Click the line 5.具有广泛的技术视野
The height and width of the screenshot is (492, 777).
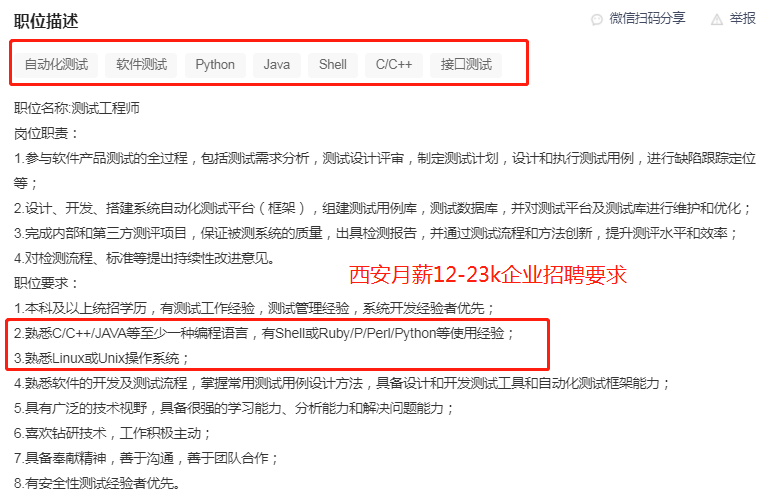pyautogui.click(x=234, y=408)
